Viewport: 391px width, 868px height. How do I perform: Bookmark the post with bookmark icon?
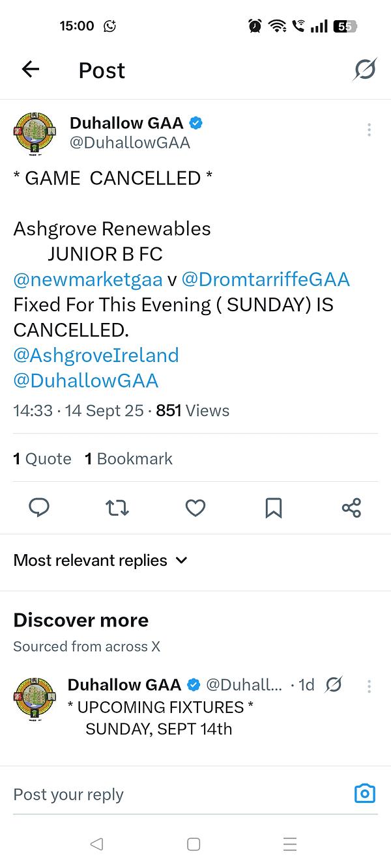[274, 507]
